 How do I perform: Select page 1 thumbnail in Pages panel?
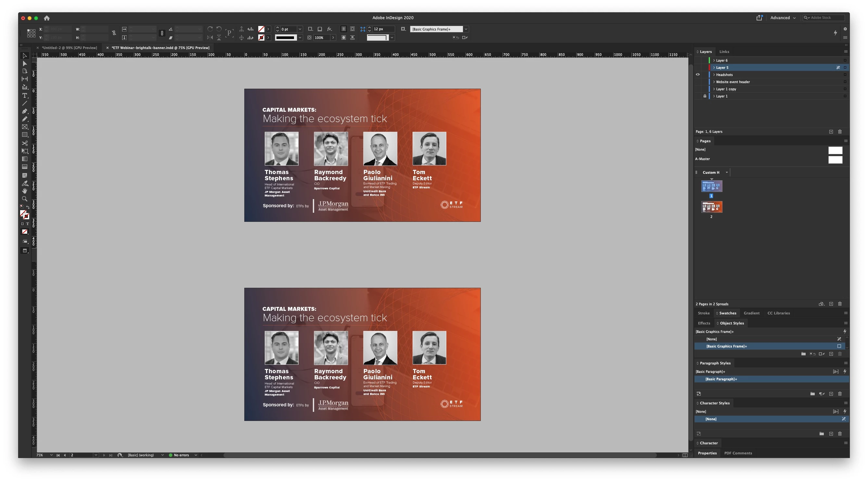711,186
